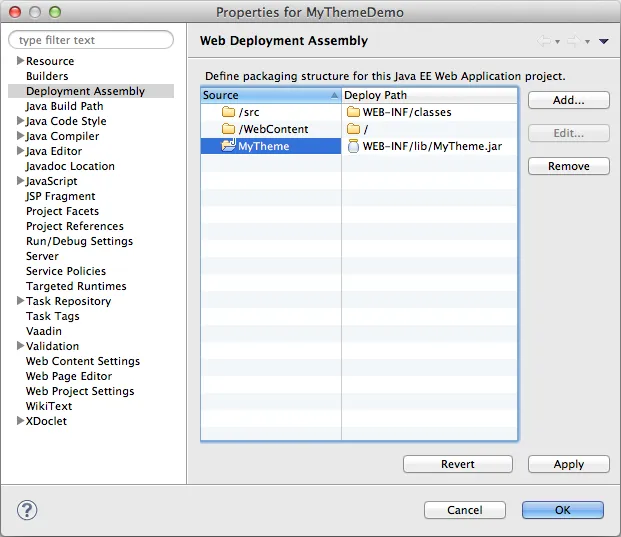Open Javadoc Location page
Viewport: 621px width, 537px height.
click(x=70, y=166)
